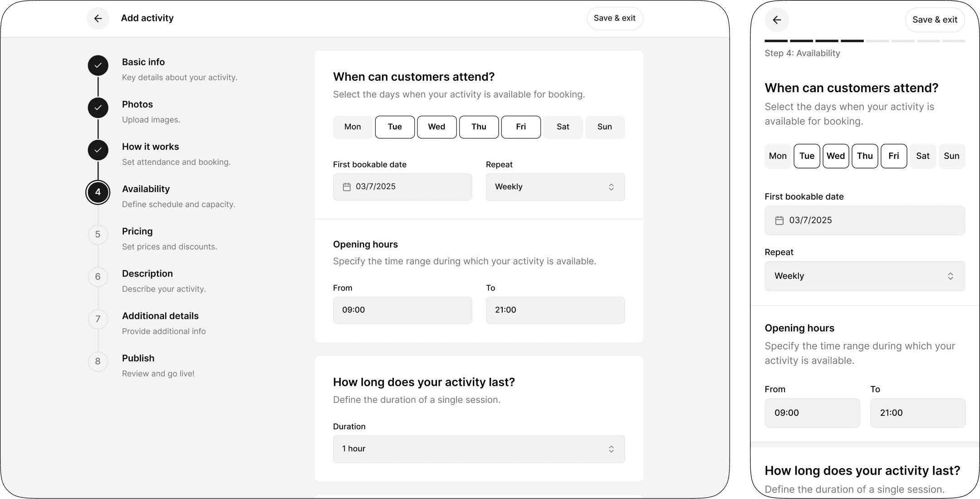Click the calendar icon in mobile date field
Screen dimensions: 980x499
pos(779,220)
